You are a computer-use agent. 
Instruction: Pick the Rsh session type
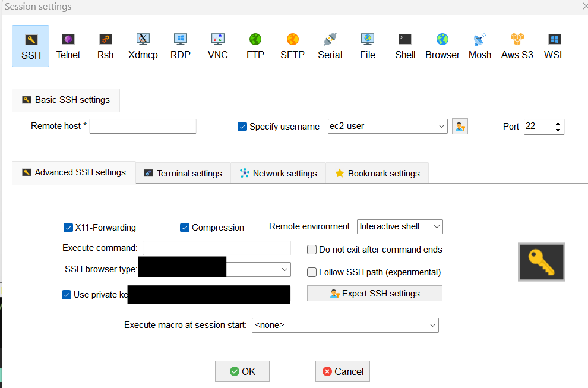pos(105,46)
